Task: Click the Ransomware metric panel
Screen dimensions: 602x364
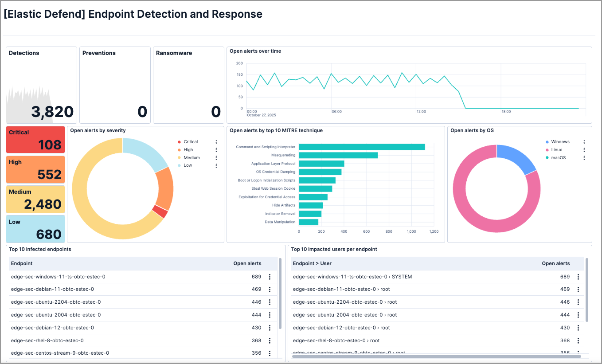Action: [188, 84]
